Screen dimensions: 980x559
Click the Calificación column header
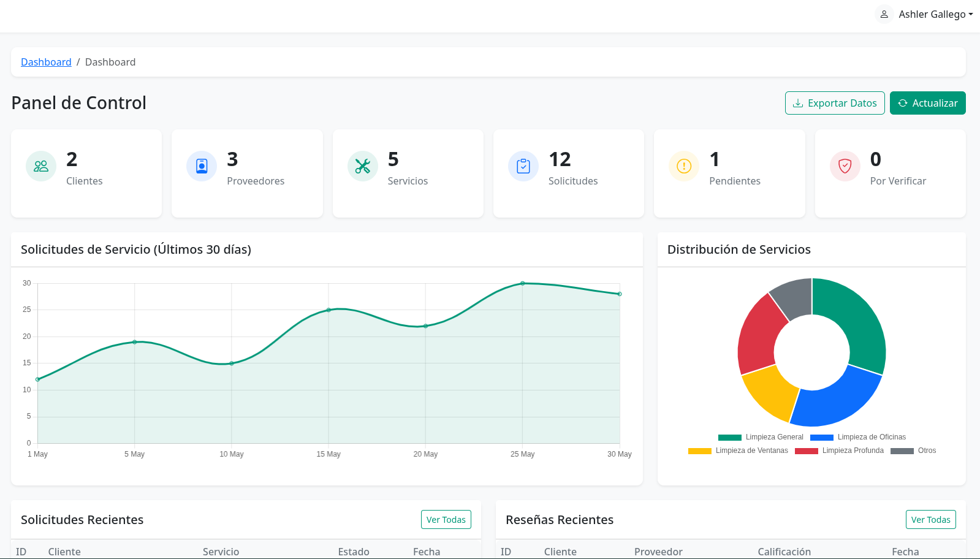point(784,552)
